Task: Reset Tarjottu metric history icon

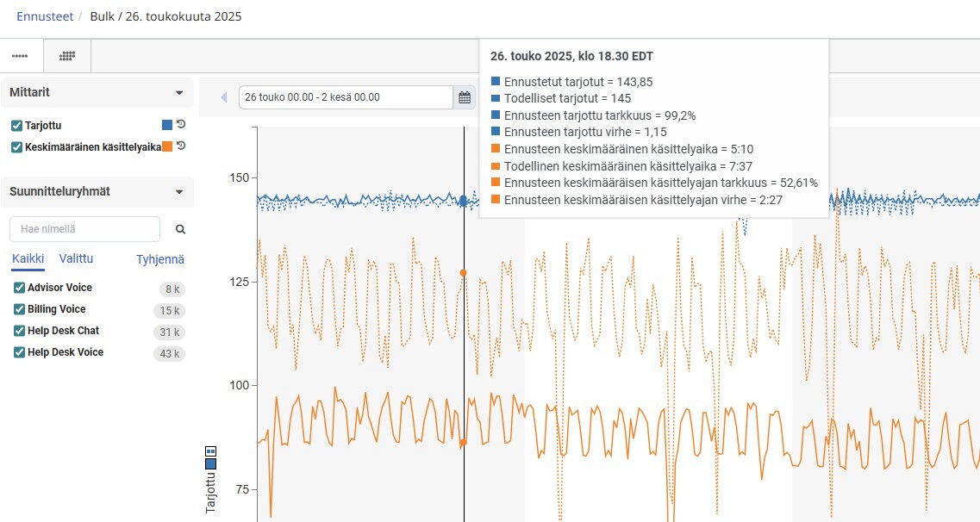Action: click(181, 125)
